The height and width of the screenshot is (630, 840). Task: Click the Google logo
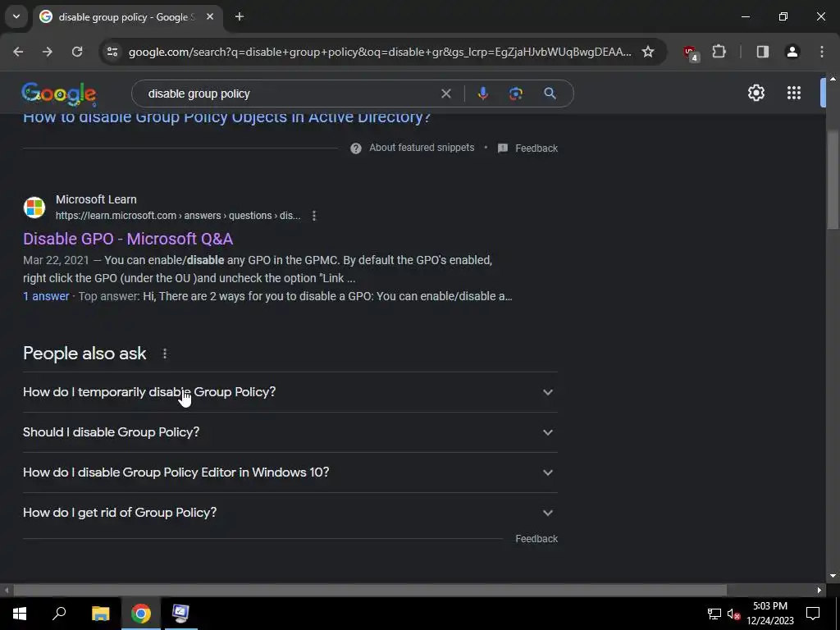click(59, 94)
